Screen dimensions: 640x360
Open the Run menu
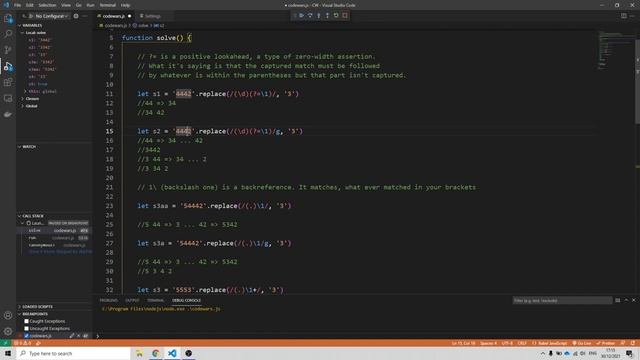(91, 5)
